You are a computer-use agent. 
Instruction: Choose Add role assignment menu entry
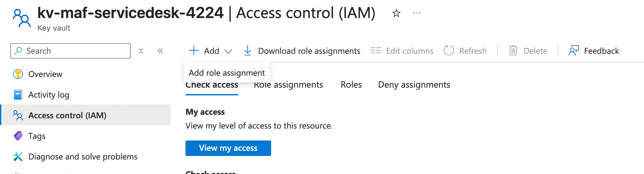click(227, 73)
